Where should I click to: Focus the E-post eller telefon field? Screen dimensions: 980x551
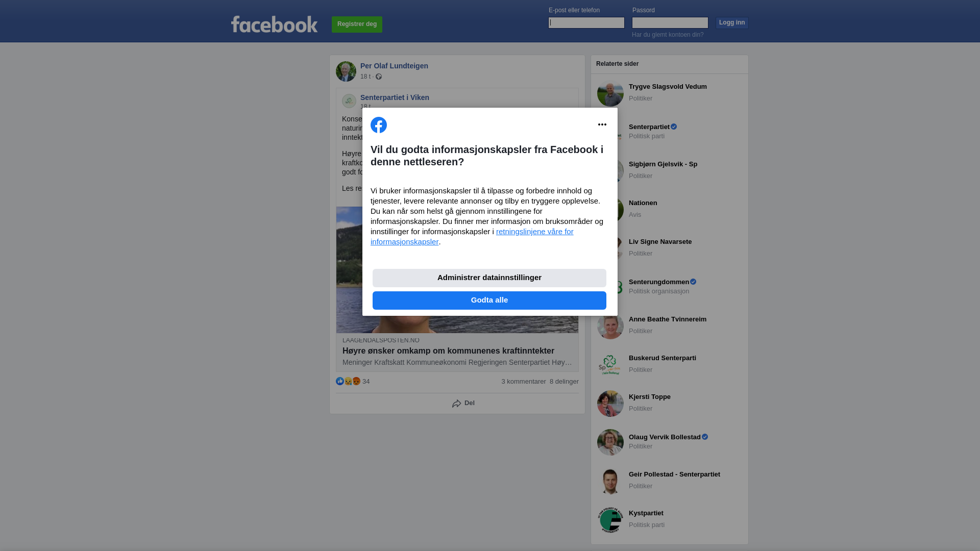tap(586, 22)
